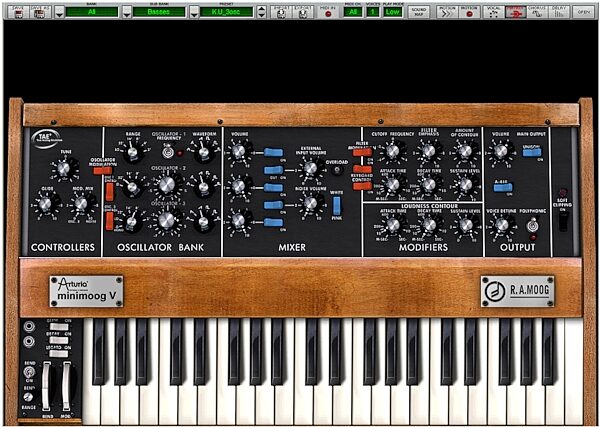Toggle the Bend switch near wheels
Screen dimensions: 600x427
29,372
